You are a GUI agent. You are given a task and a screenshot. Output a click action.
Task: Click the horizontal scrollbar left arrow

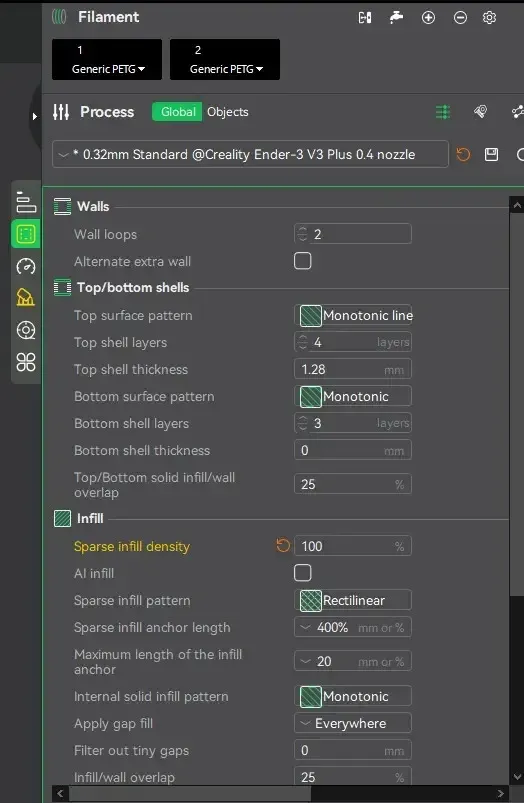(60, 794)
